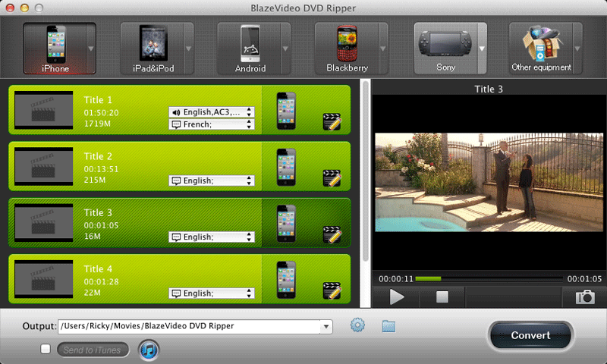Click Title 1 duration 01:50:20

101,112
